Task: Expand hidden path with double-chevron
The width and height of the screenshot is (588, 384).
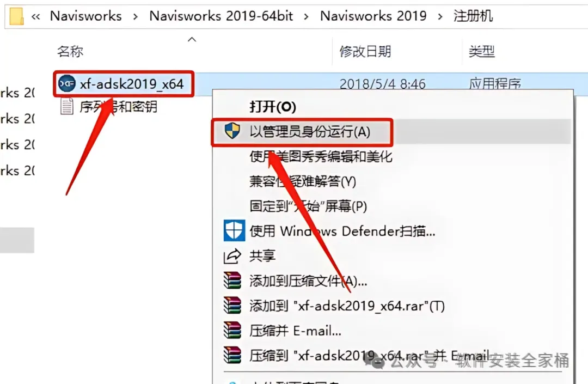Action: click(x=35, y=16)
